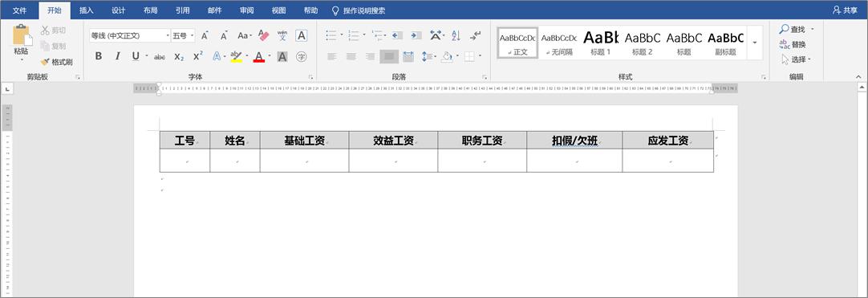
Task: Toggle italic formatting
Action: tap(117, 56)
